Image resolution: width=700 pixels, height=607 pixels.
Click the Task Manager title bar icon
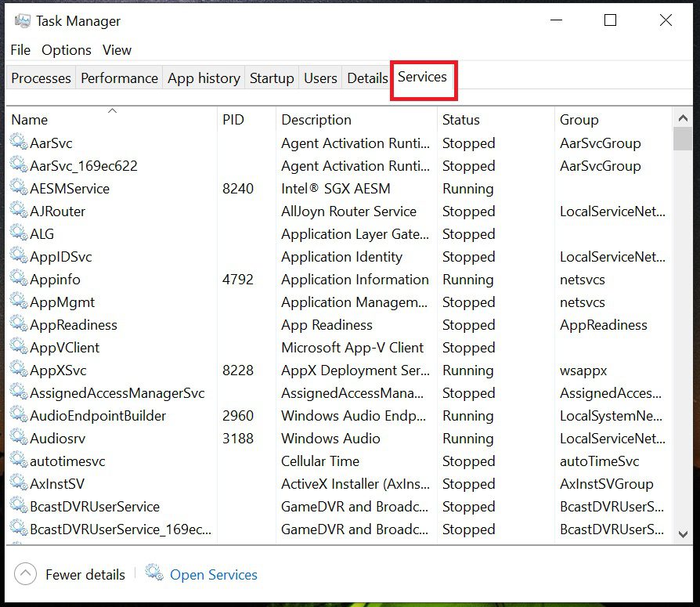coord(23,20)
